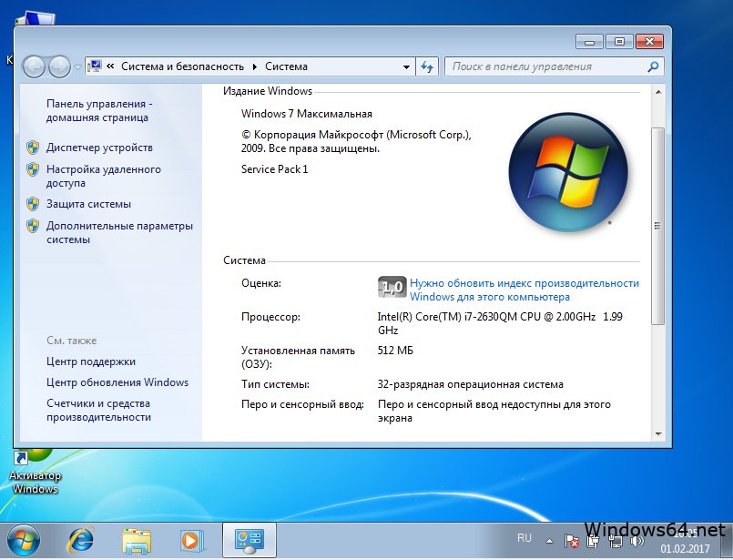The image size is (733, 560).
Task: Open Action Center flag icon in tray
Action: point(571,541)
